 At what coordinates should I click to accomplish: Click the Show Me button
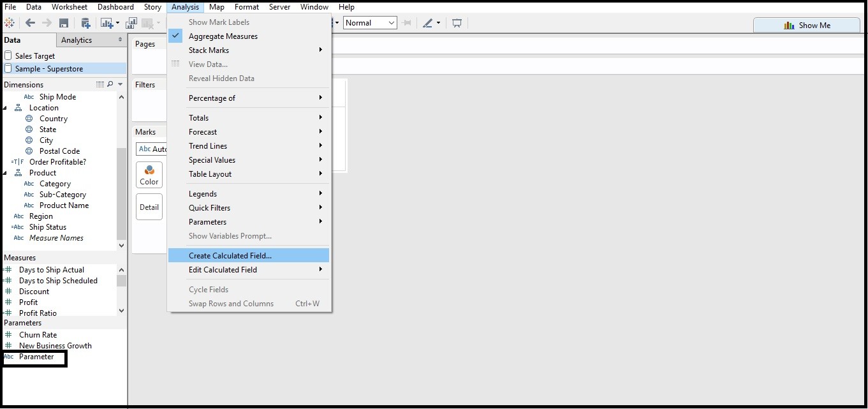pyautogui.click(x=807, y=25)
